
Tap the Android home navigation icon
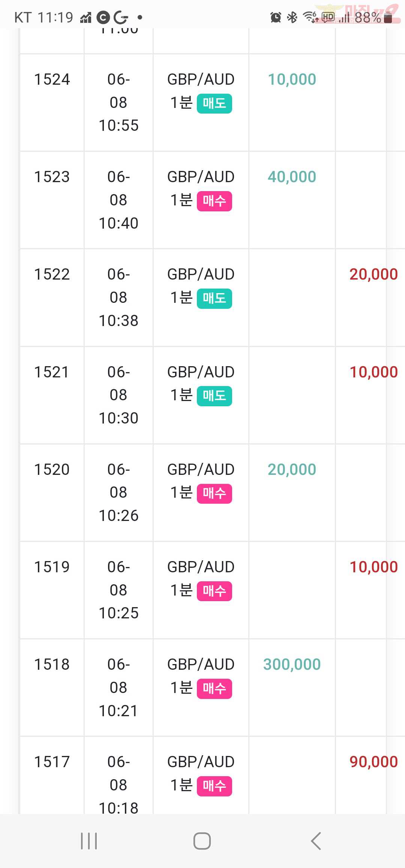[202, 841]
